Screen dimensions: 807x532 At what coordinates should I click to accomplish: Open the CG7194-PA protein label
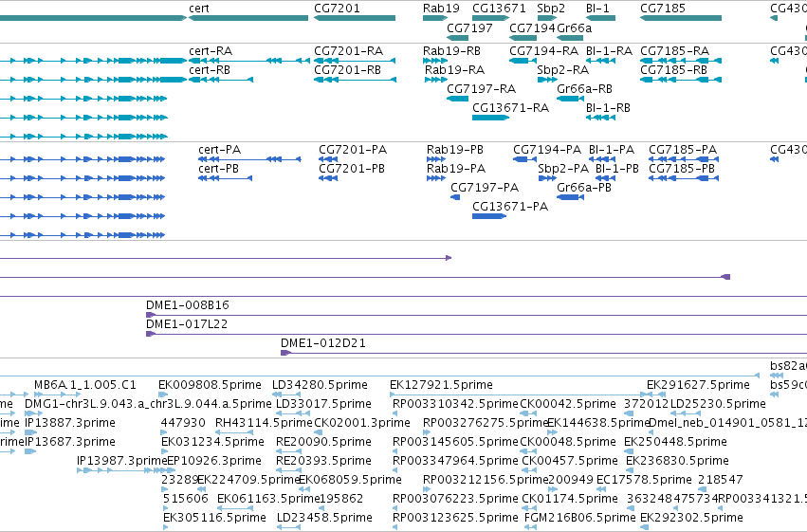click(547, 150)
